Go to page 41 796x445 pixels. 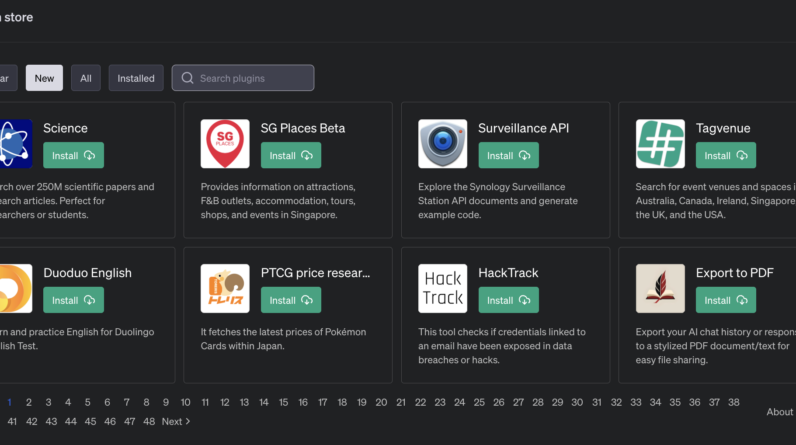click(12, 422)
